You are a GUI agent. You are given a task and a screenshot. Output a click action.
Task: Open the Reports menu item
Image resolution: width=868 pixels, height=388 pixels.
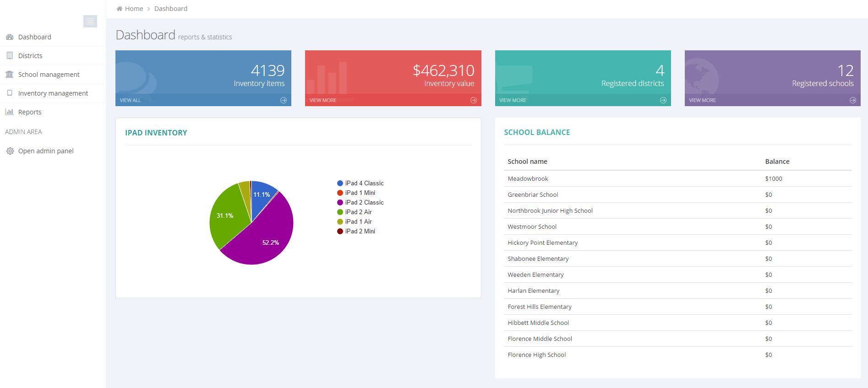(x=30, y=112)
